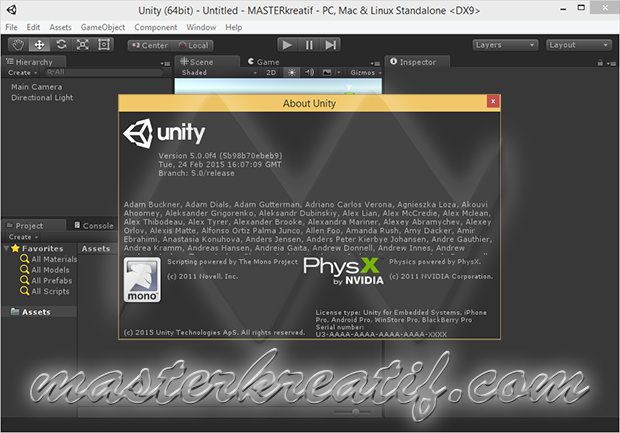Toggle pivot mode Center button
620x433 pixels.
pyautogui.click(x=150, y=45)
